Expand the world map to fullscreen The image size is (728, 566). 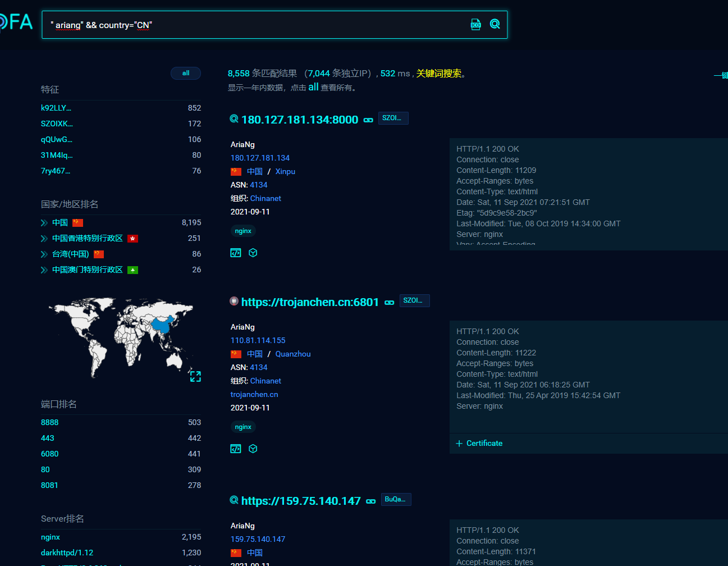[195, 376]
